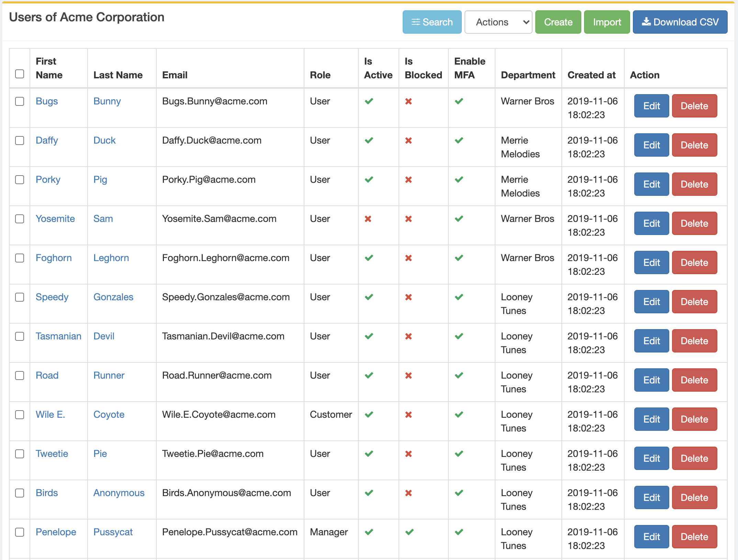The height and width of the screenshot is (560, 738).
Task: Click the Download CSV button
Action: [680, 22]
